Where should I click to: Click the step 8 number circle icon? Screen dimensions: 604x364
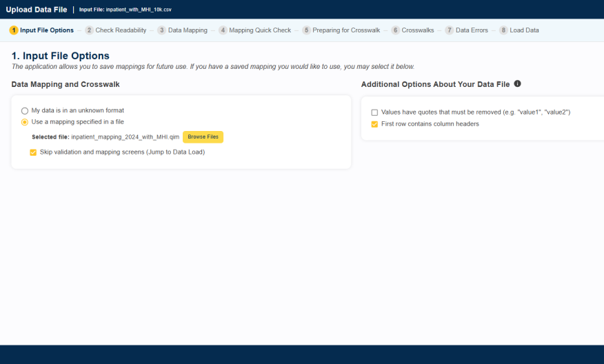[x=503, y=30]
